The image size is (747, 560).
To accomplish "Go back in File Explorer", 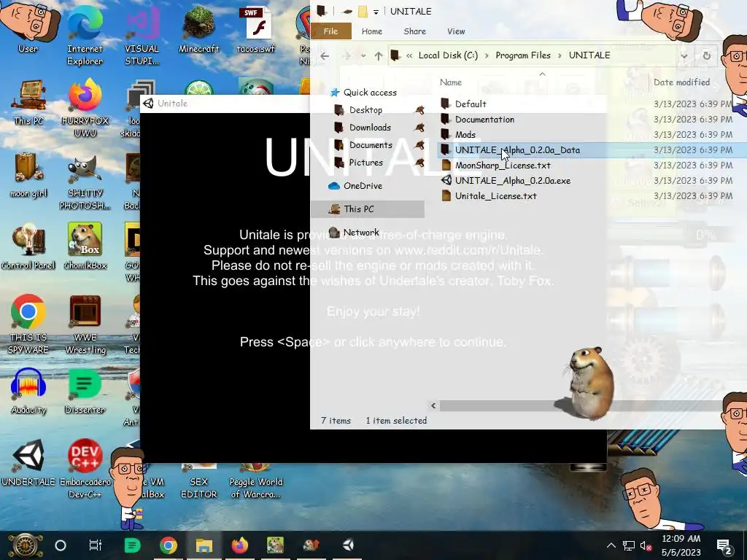I will click(x=325, y=55).
